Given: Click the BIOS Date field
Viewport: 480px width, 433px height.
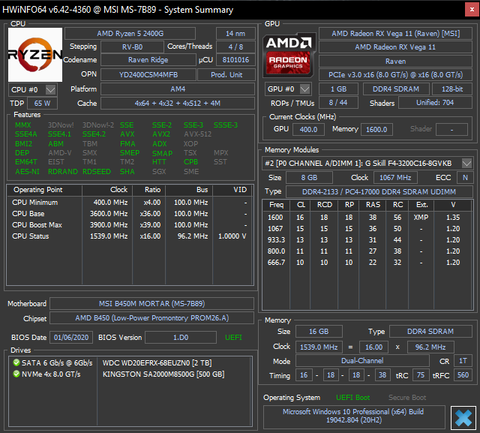Looking at the screenshot, I should (x=71, y=337).
